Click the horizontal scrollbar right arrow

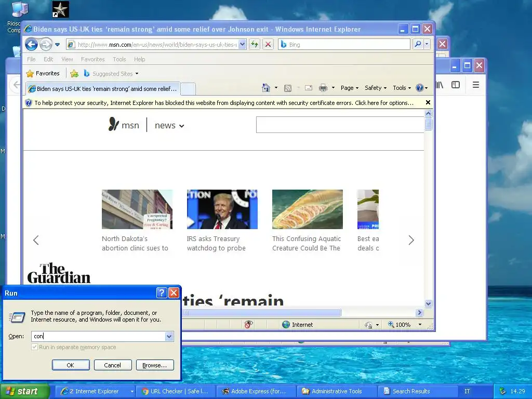[420, 312]
